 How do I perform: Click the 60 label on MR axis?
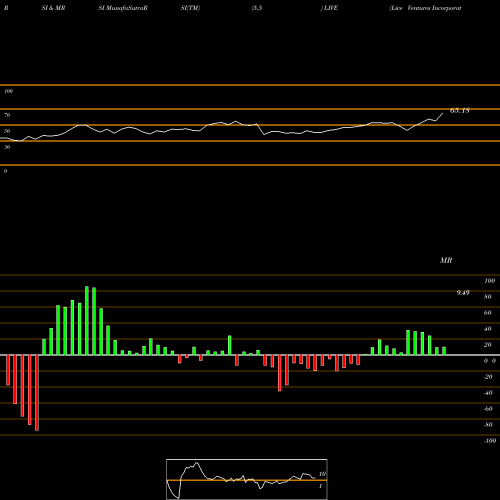tap(488, 313)
